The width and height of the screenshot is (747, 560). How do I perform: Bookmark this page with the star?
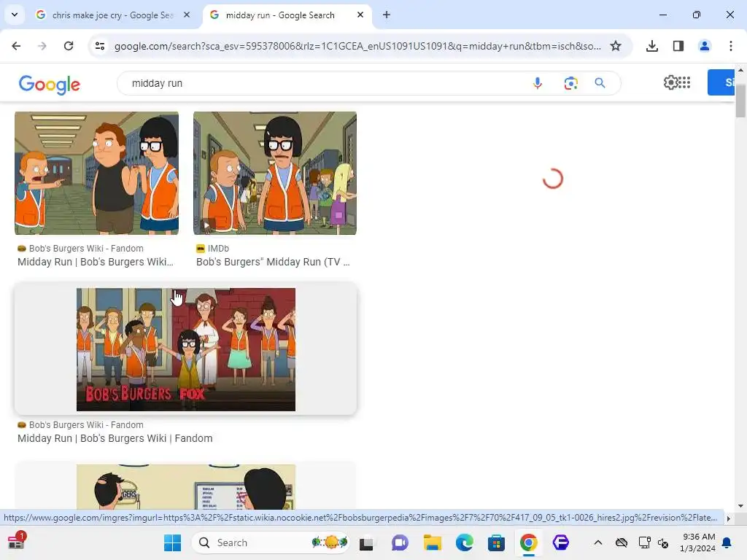coord(616,46)
